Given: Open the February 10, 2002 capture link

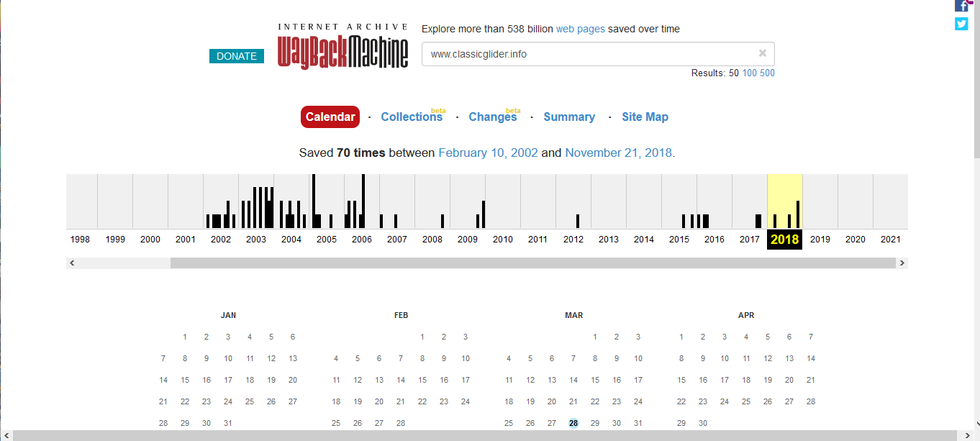Looking at the screenshot, I should pos(488,153).
